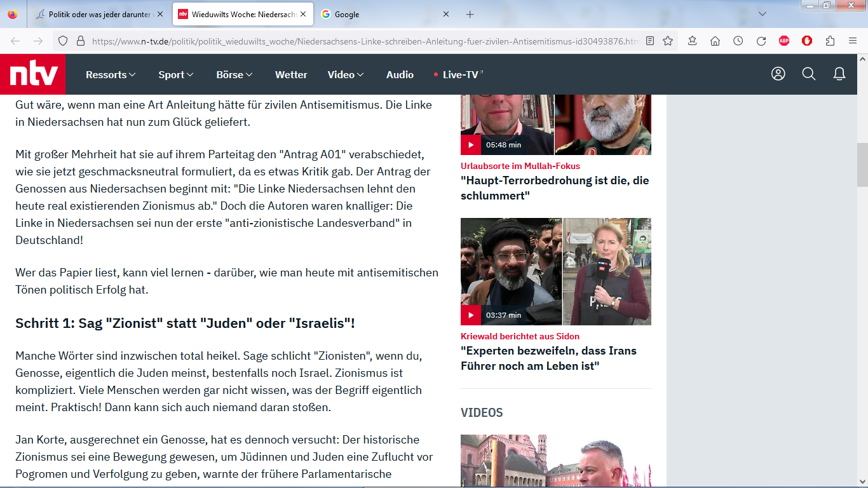Bookmark this page with the star icon
Screen dimensions: 868x488
coord(668,41)
